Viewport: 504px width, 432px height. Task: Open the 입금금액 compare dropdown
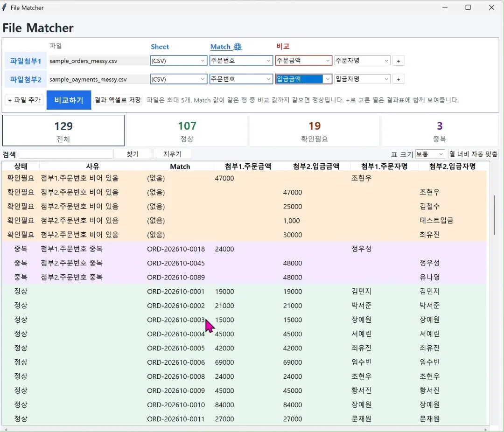coord(303,79)
